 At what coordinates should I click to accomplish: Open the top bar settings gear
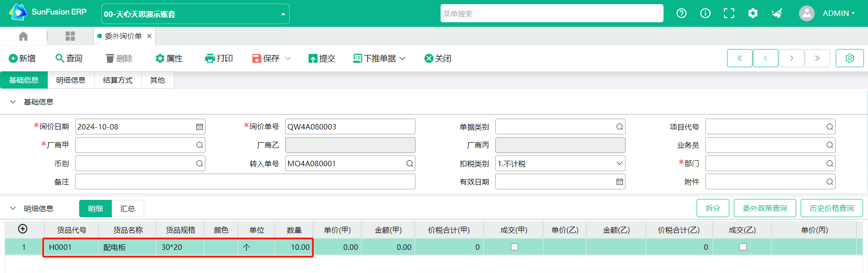(753, 13)
